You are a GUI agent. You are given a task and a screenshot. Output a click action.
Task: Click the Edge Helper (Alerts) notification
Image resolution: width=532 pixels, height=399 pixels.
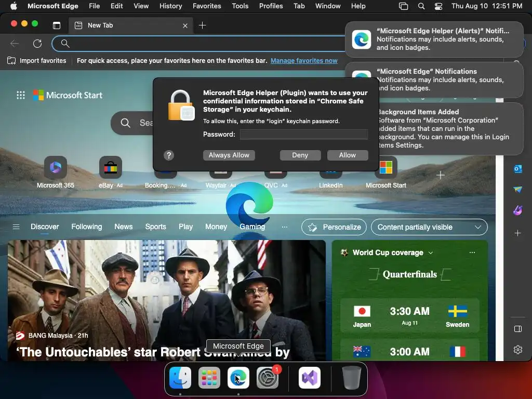coord(434,39)
